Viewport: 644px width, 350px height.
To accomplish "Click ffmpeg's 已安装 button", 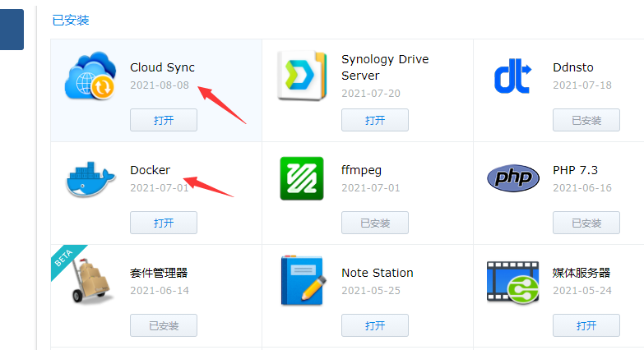I will pyautogui.click(x=375, y=223).
